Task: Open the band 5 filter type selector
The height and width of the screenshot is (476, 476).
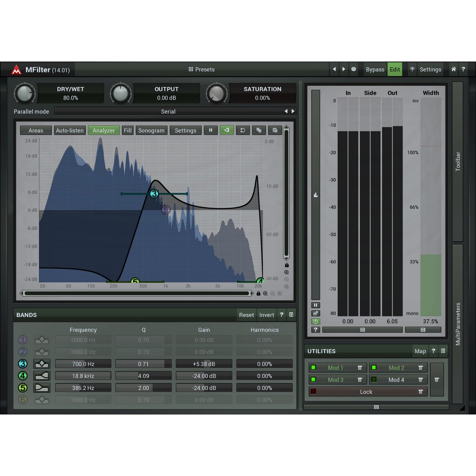Action: 42,388
